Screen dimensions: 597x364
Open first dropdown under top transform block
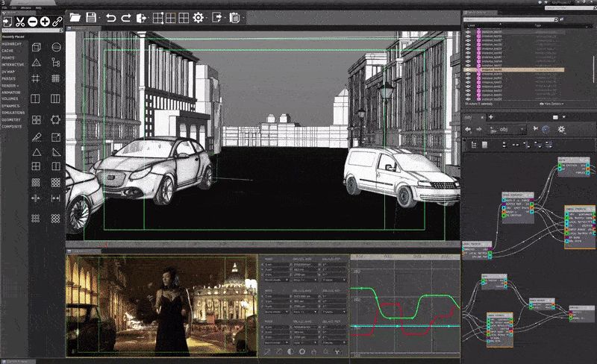pos(275,279)
